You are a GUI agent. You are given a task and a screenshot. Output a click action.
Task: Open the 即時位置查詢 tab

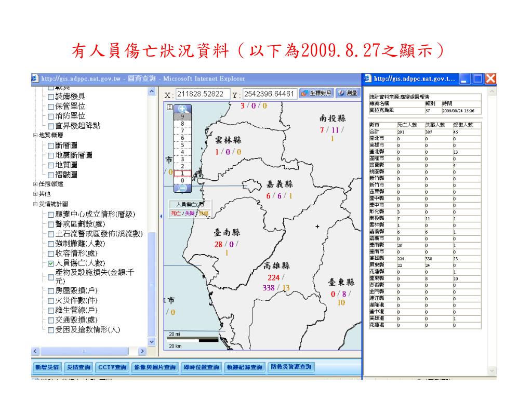coord(201,367)
